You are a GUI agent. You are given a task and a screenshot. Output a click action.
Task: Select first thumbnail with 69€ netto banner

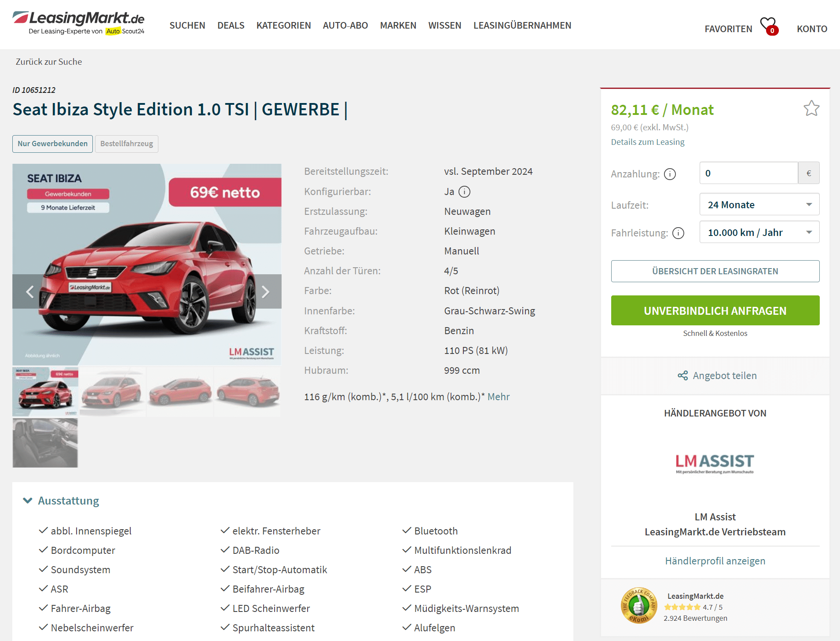pos(45,392)
